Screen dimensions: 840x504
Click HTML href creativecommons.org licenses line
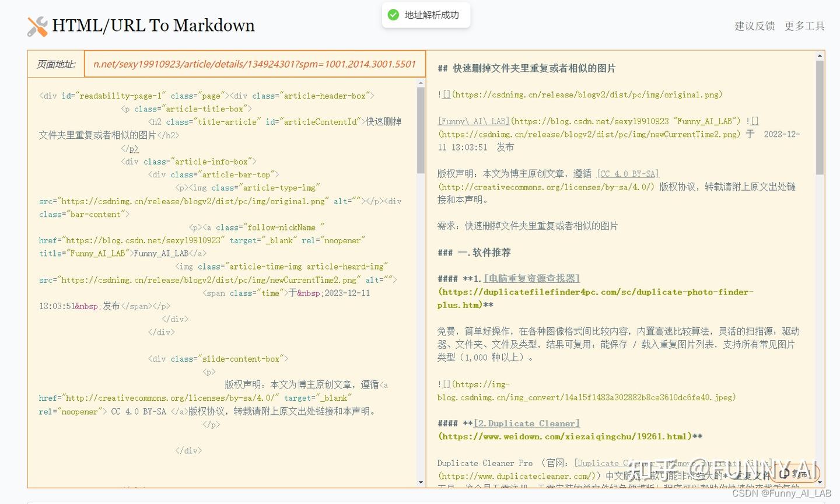pos(195,398)
